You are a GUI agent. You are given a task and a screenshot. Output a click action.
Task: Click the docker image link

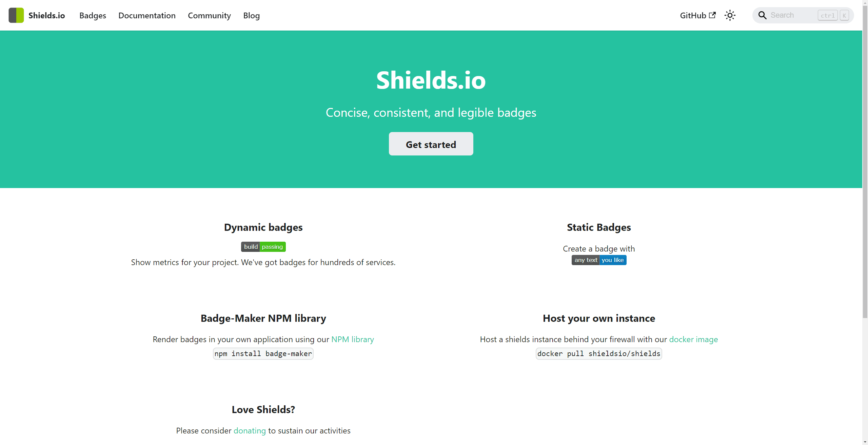coord(694,339)
